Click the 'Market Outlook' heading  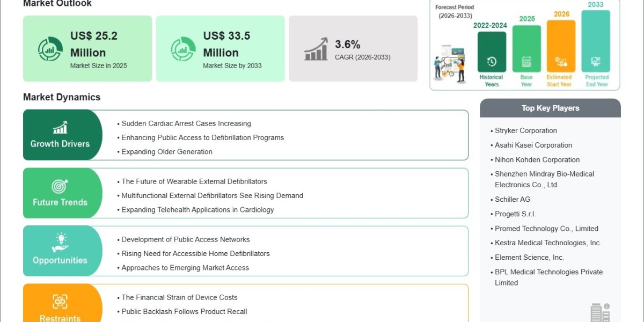point(57,4)
